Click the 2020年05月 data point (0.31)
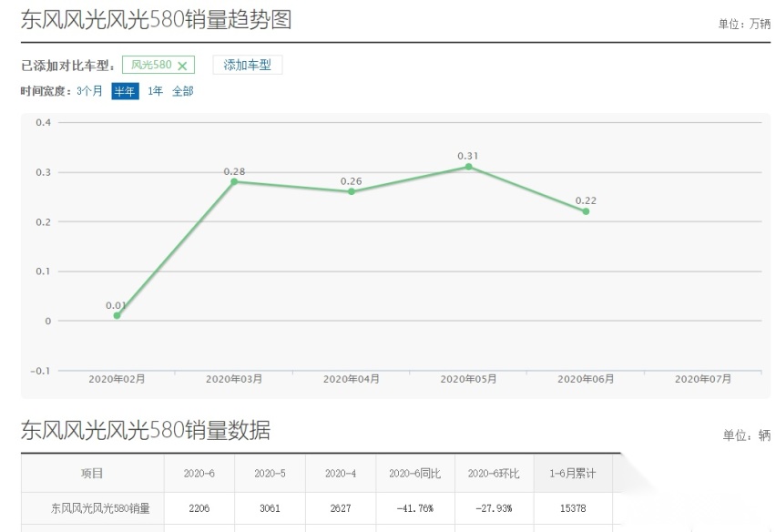Image resolution: width=776 pixels, height=532 pixels. point(469,167)
